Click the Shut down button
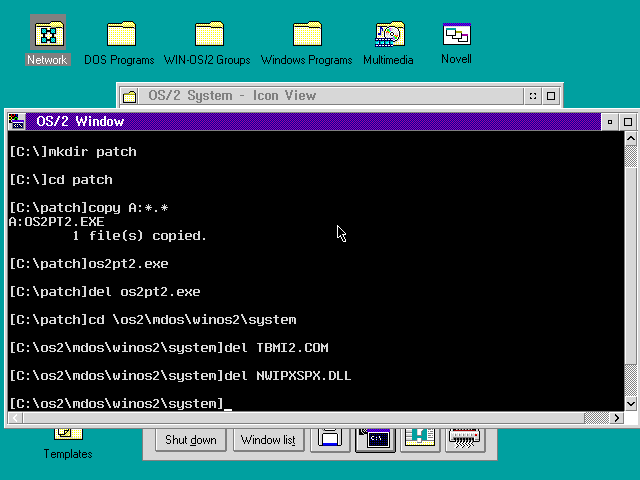Viewport: 640px width, 480px height. 191,440
